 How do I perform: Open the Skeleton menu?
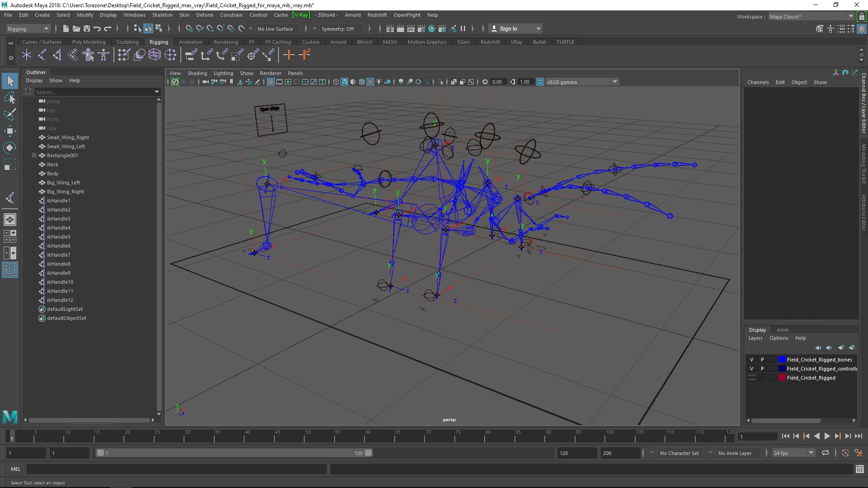(x=162, y=15)
